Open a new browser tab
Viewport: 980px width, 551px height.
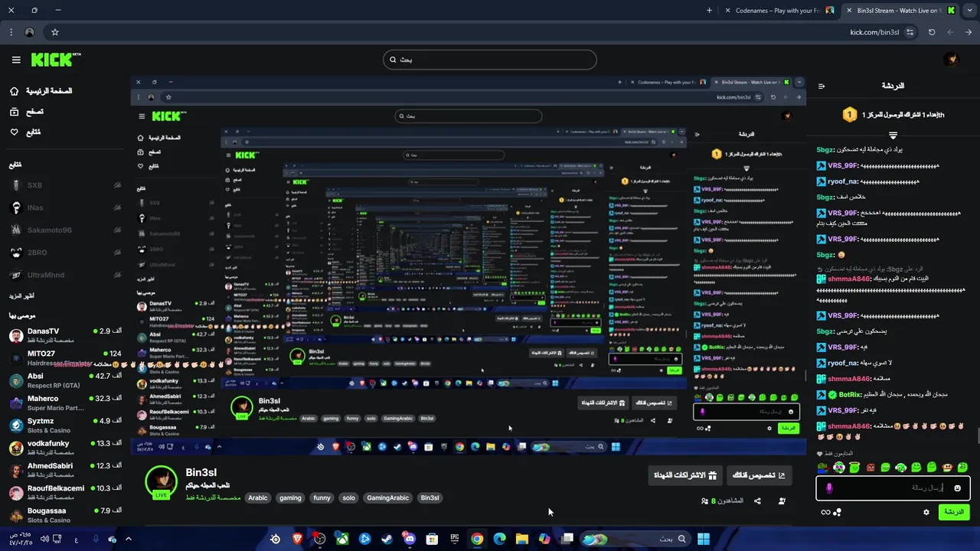tap(709, 10)
